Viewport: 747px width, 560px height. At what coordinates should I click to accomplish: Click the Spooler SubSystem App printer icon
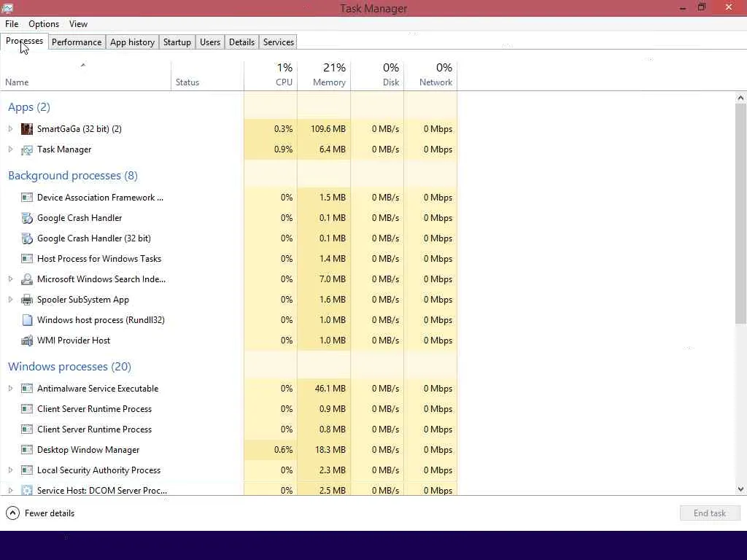(27, 300)
